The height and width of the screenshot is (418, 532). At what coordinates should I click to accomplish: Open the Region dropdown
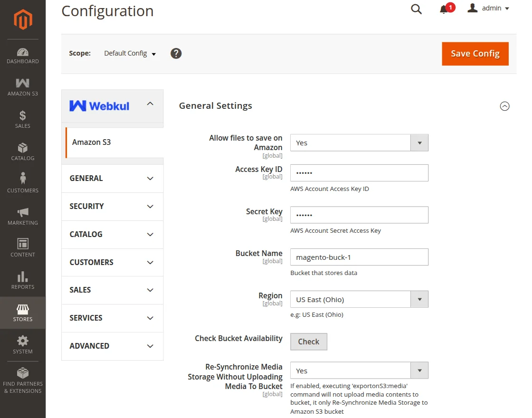point(418,299)
